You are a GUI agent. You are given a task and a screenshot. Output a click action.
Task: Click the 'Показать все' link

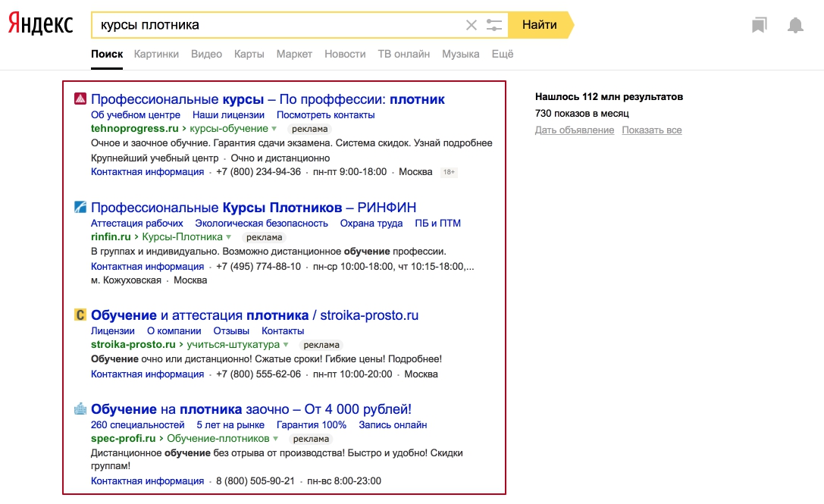pyautogui.click(x=652, y=130)
